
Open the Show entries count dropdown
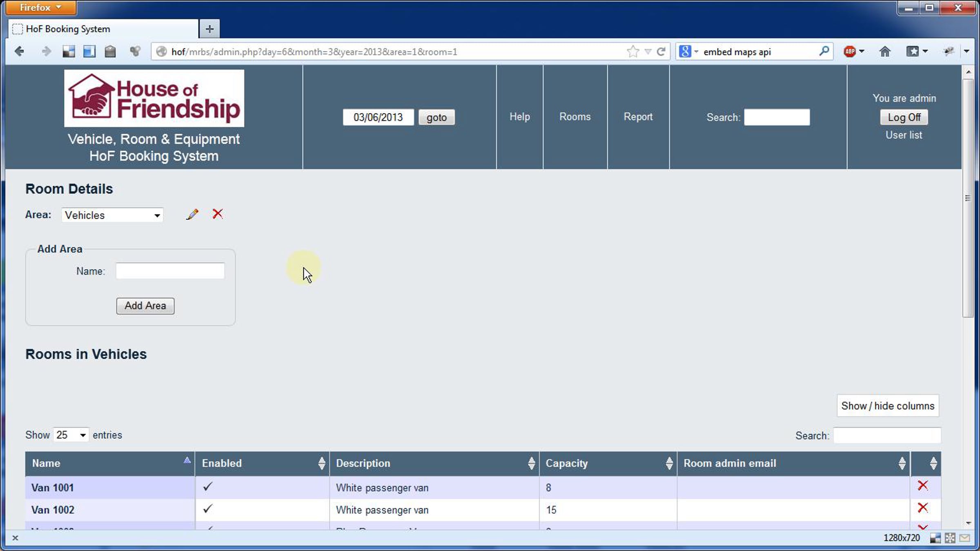[71, 435]
